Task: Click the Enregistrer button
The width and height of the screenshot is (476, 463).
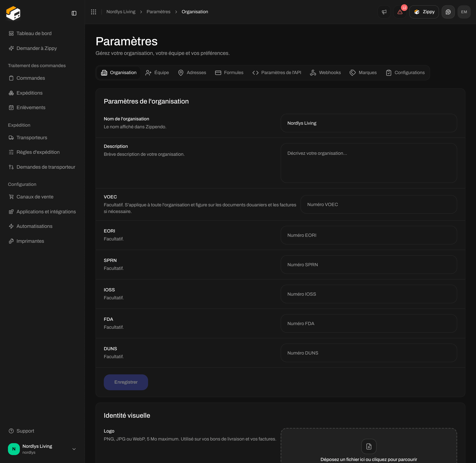Action: tap(126, 382)
